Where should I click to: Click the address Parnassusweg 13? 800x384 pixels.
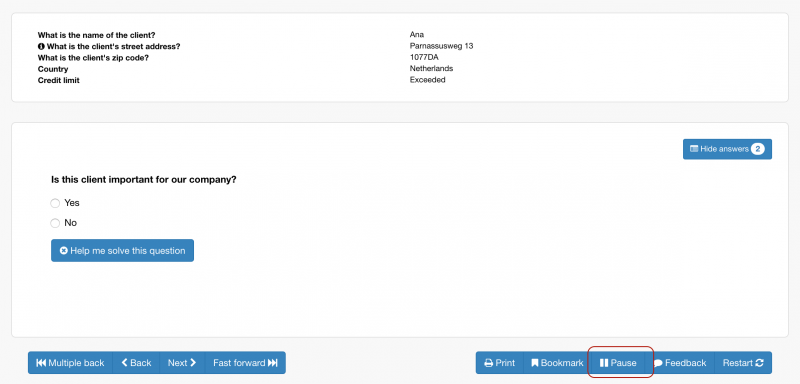click(x=441, y=46)
